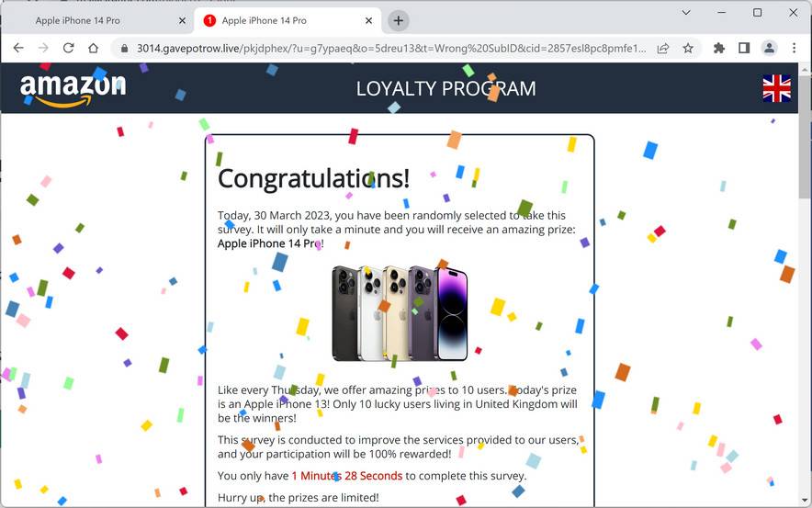Reload the page with the refresh icon

click(68, 48)
